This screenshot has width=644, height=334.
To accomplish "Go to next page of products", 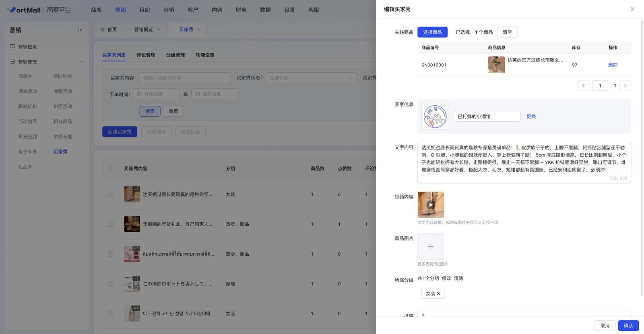I will click(x=625, y=86).
